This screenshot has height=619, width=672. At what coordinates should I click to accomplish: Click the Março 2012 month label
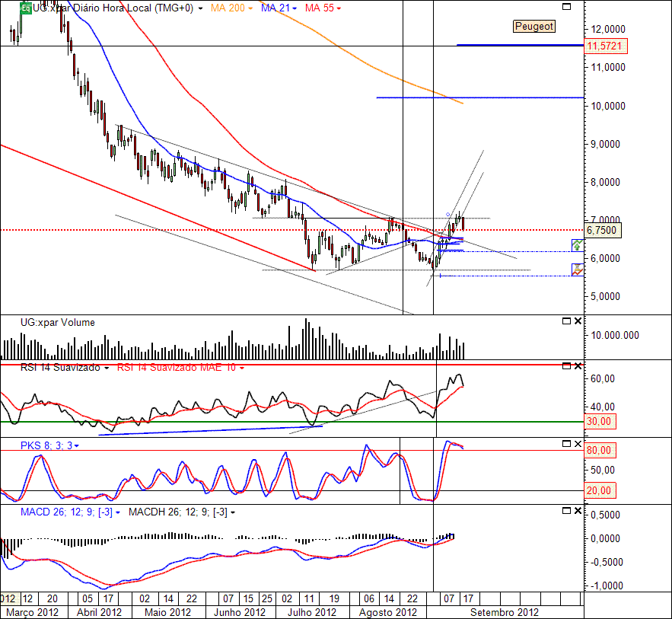(x=32, y=612)
